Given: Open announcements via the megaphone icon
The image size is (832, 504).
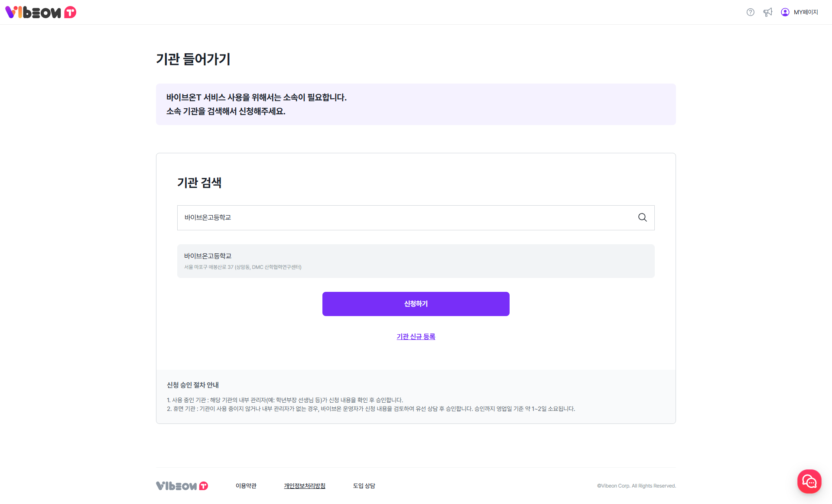Looking at the screenshot, I should [768, 12].
